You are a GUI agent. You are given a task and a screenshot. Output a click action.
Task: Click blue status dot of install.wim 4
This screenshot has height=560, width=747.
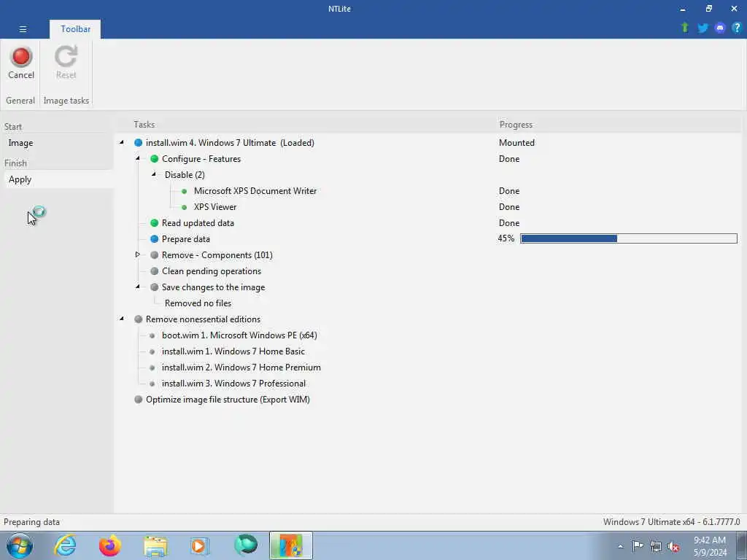[138, 143]
